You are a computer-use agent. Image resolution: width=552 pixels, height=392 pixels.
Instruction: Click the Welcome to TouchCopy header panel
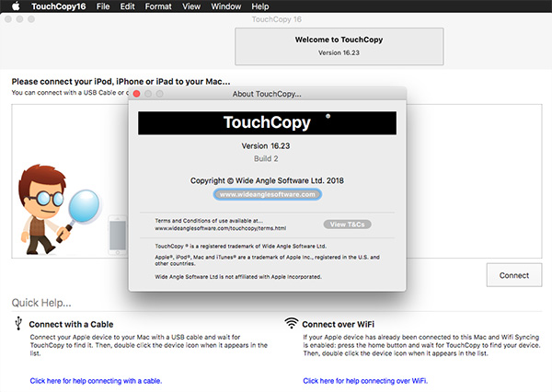tap(339, 47)
